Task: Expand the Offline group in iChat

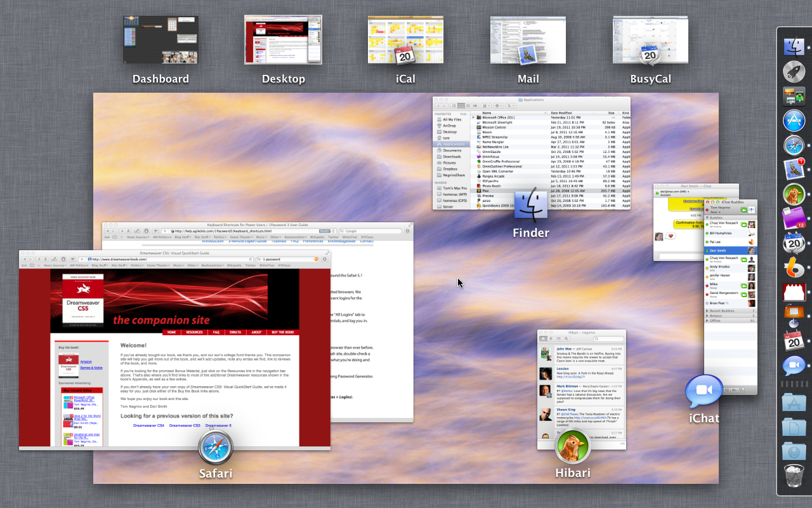Action: click(x=707, y=321)
